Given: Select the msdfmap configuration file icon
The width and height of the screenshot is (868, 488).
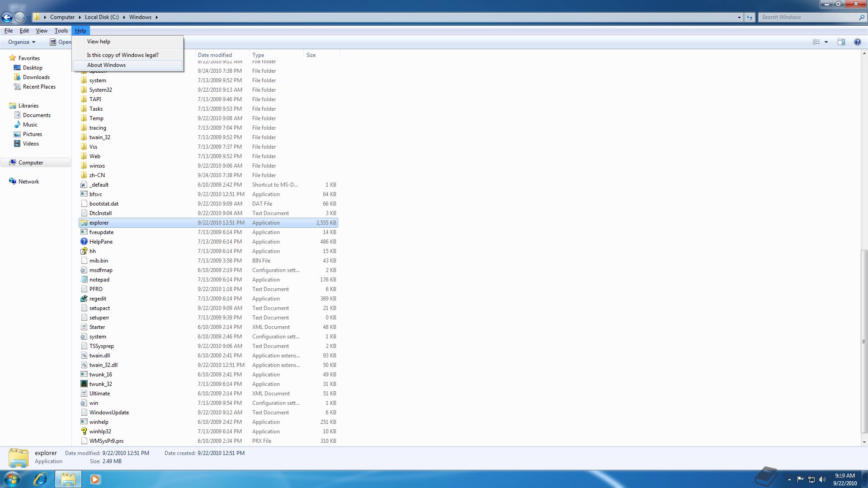Looking at the screenshot, I should coord(84,270).
